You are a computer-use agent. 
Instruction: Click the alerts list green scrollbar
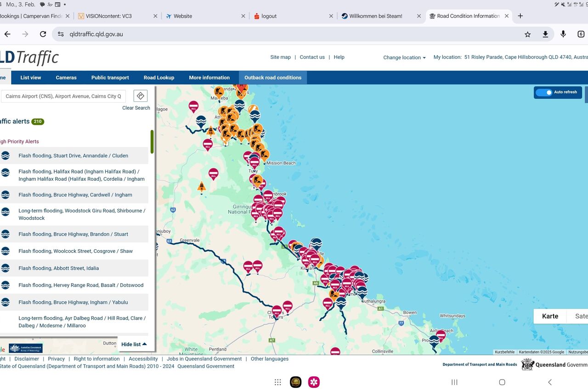(152, 142)
